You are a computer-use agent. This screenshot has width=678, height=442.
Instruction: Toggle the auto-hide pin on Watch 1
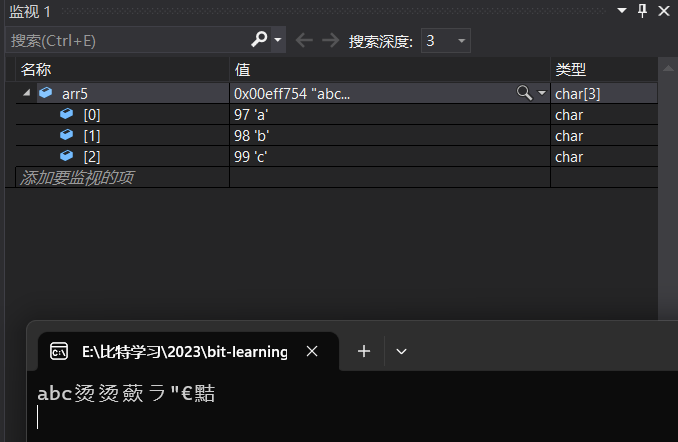pos(643,10)
